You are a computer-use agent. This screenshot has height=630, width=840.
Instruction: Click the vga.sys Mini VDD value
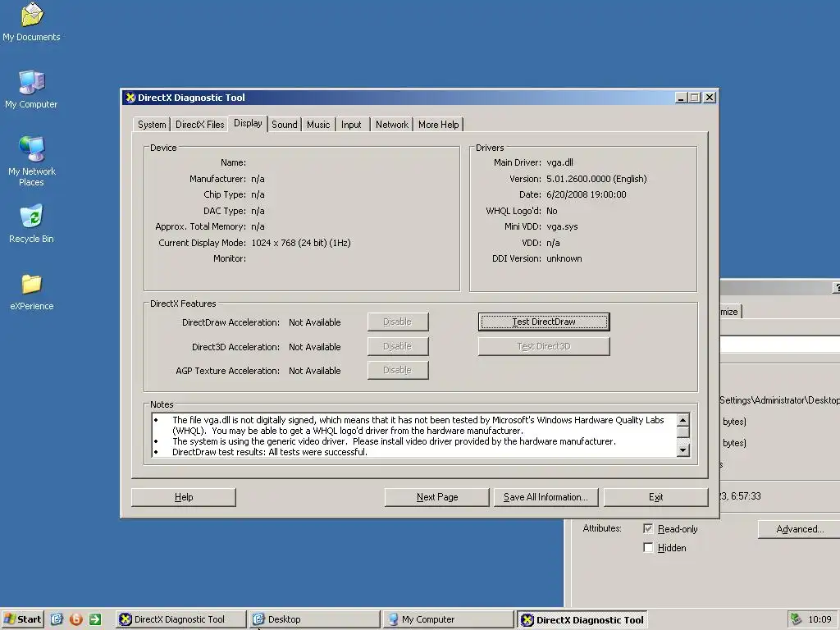562,226
